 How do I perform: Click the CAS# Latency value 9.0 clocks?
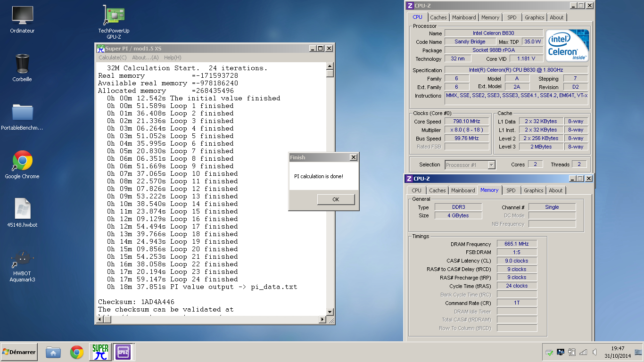tap(517, 261)
